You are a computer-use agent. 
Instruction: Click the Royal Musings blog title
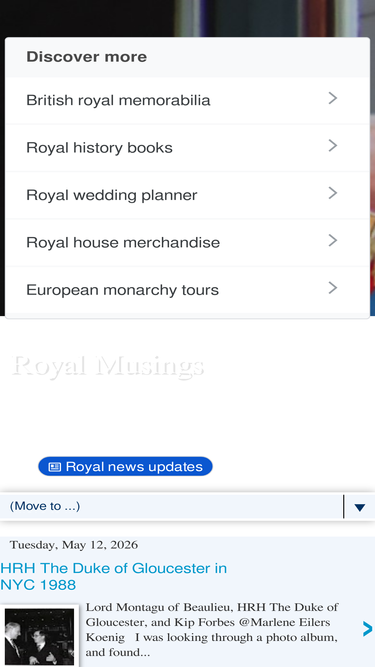tap(108, 366)
